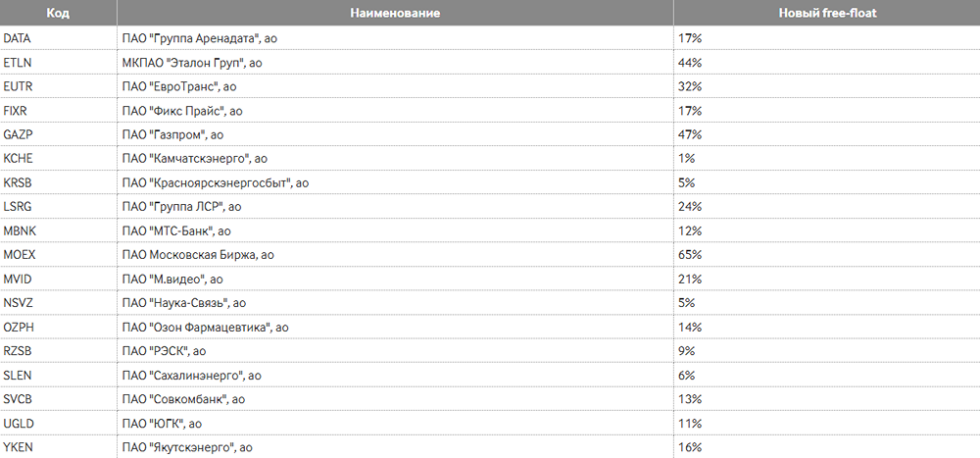Click ПАО "ЮГК", ао name cell

162,424
